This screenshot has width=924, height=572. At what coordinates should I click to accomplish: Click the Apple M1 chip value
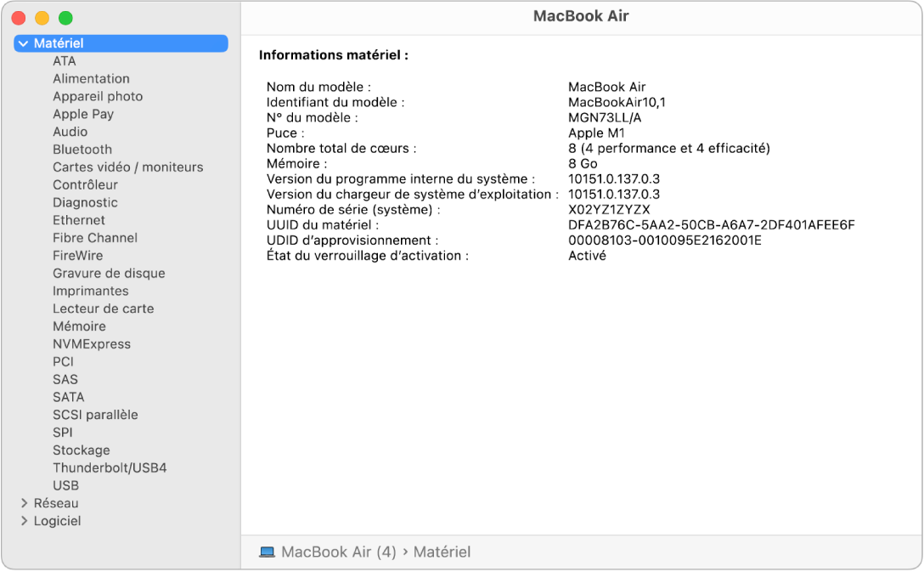tap(596, 133)
